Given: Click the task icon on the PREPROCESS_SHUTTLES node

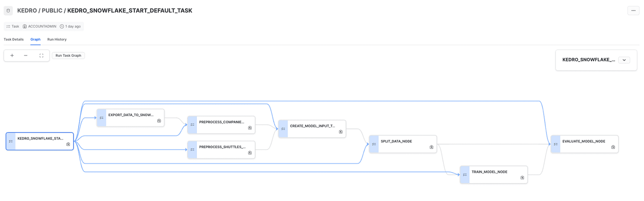Looking at the screenshot, I should tap(192, 150).
